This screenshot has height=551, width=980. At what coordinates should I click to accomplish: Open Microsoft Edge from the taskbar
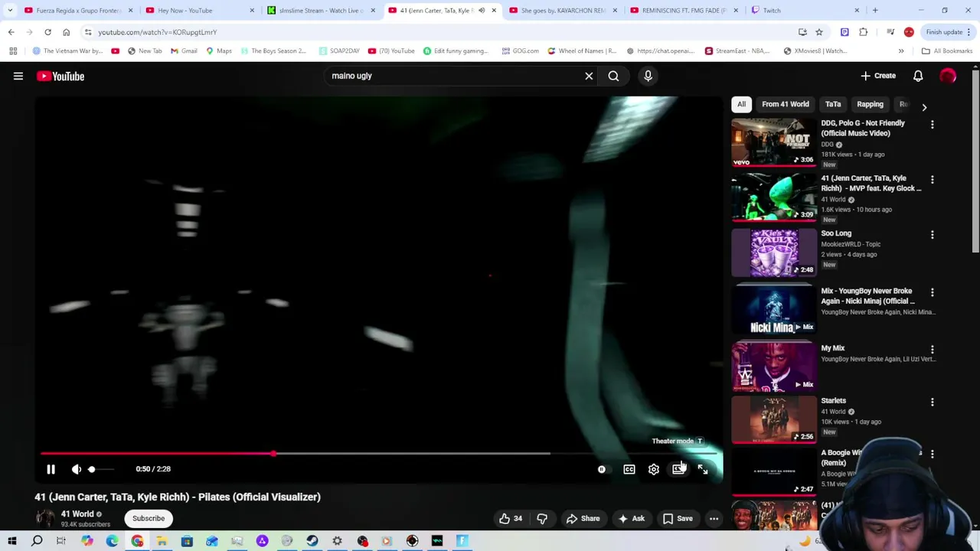tap(112, 541)
